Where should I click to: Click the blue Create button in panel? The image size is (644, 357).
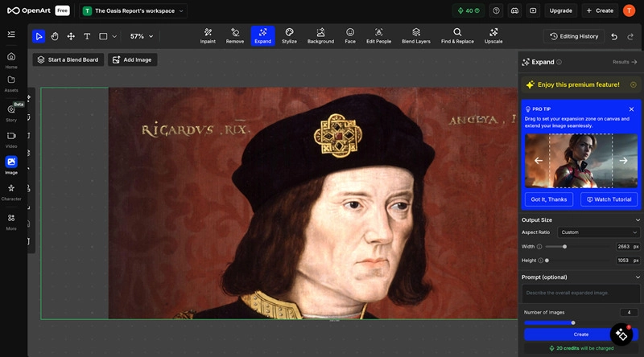click(x=580, y=334)
